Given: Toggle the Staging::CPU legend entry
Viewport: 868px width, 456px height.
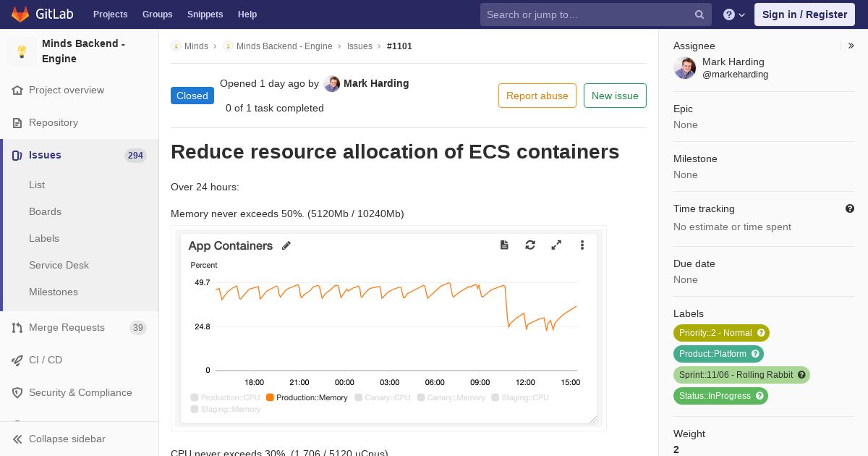Looking at the screenshot, I should coord(520,397).
